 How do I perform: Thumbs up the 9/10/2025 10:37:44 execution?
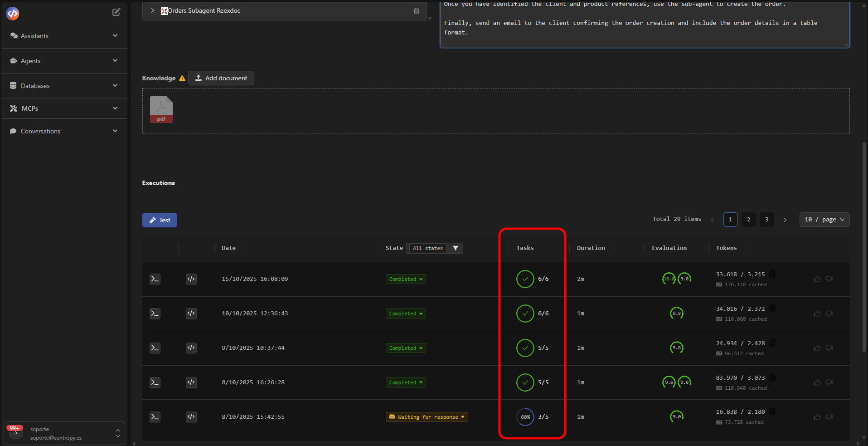tap(817, 348)
